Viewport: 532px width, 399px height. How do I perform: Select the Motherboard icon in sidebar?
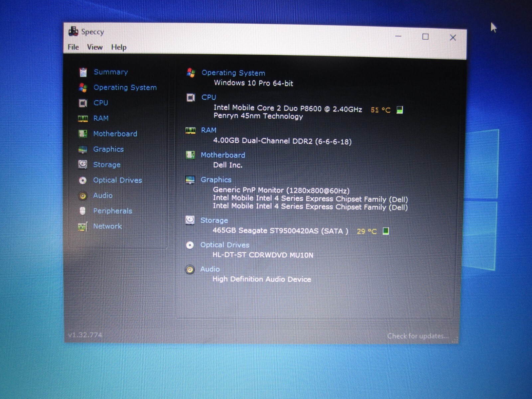click(83, 134)
